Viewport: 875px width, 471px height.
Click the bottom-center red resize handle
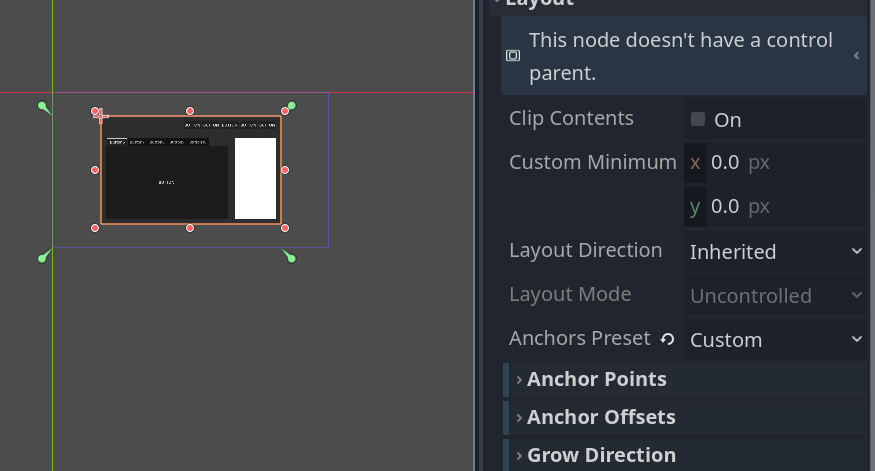coord(190,228)
